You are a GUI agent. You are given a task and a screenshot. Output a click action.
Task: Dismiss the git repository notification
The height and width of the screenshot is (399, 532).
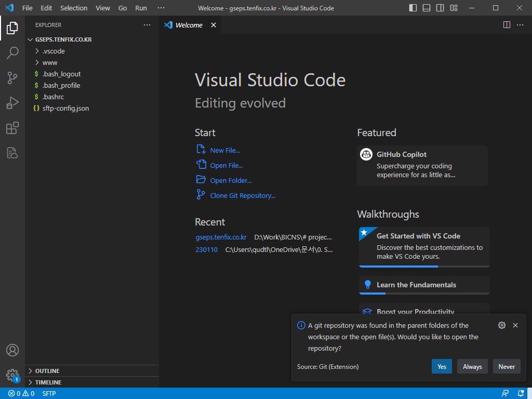click(515, 325)
